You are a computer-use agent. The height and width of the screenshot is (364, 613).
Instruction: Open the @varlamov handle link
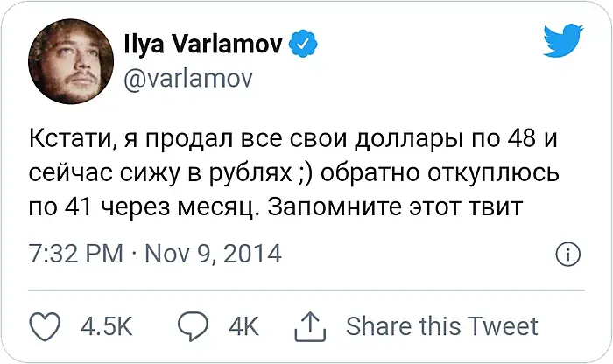[x=190, y=80]
